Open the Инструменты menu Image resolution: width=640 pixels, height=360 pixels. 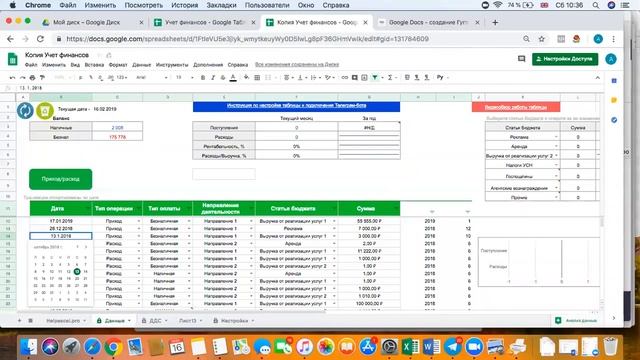(172, 65)
